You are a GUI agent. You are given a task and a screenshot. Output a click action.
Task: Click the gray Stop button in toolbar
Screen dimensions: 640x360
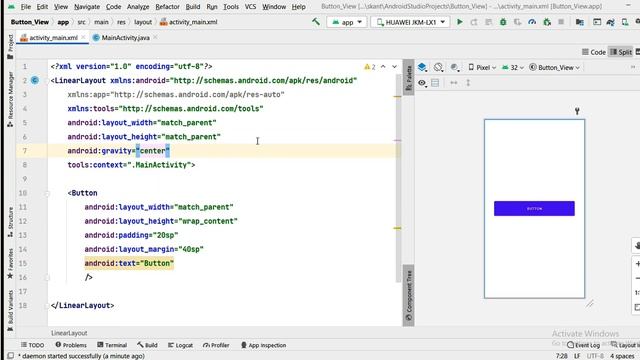click(561, 22)
